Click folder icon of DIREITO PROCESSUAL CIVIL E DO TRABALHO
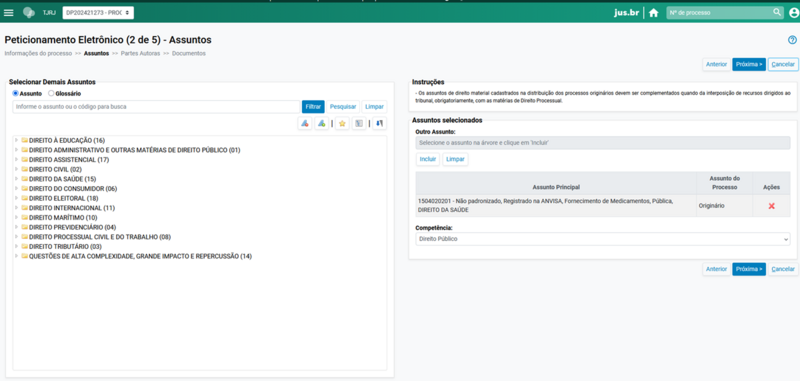 [x=24, y=237]
